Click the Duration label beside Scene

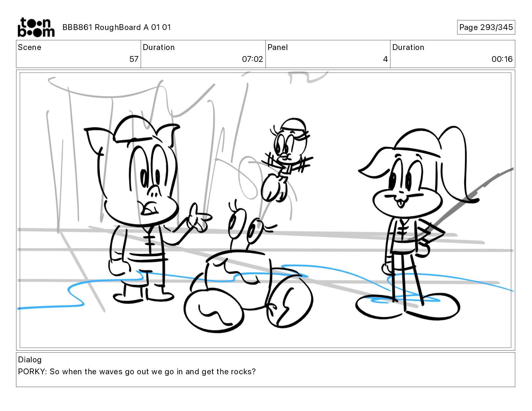[x=159, y=47]
